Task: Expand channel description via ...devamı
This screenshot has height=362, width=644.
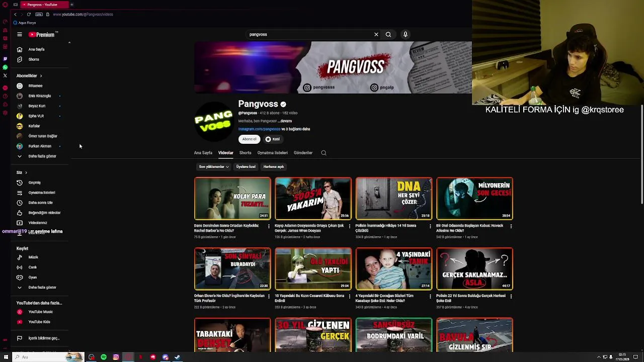Action: [286, 121]
